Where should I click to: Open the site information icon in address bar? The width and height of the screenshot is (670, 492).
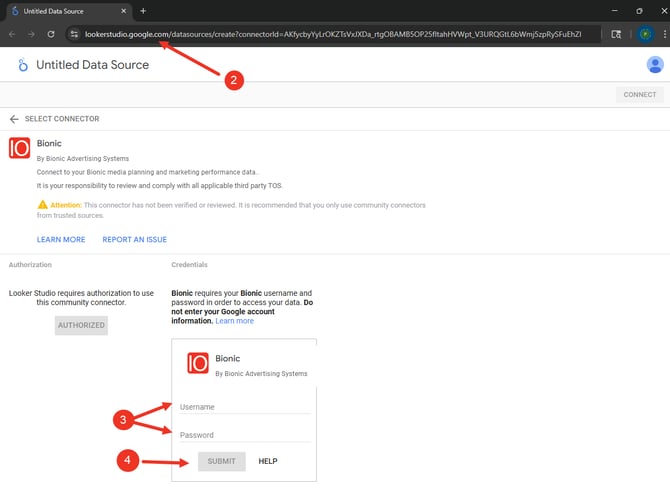[74, 34]
